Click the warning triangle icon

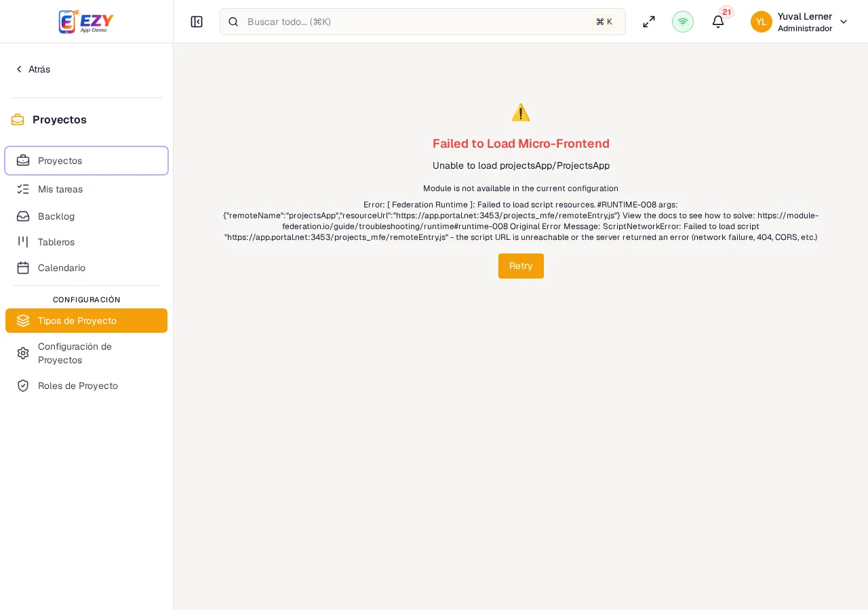click(x=521, y=113)
